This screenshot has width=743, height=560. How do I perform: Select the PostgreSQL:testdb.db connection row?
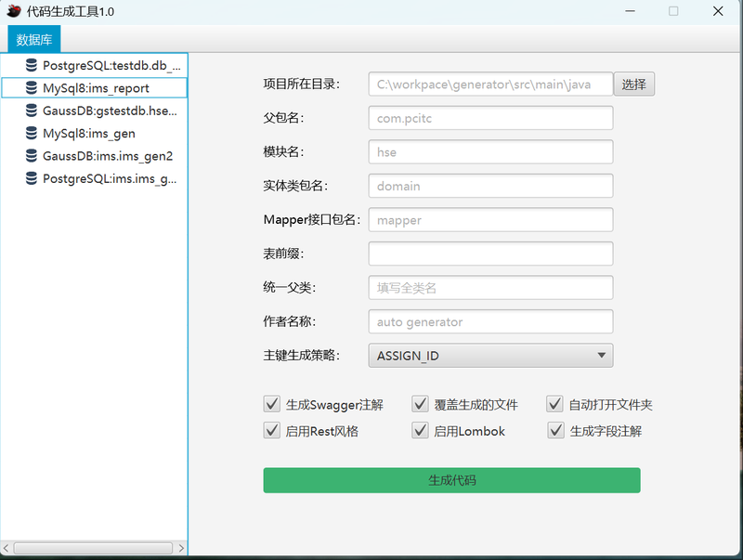coord(95,65)
